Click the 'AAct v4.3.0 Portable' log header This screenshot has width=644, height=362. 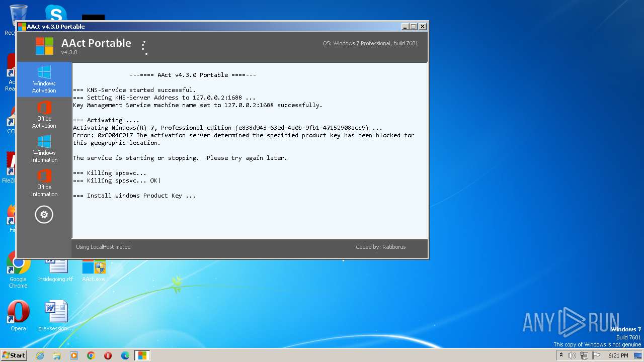tap(193, 75)
